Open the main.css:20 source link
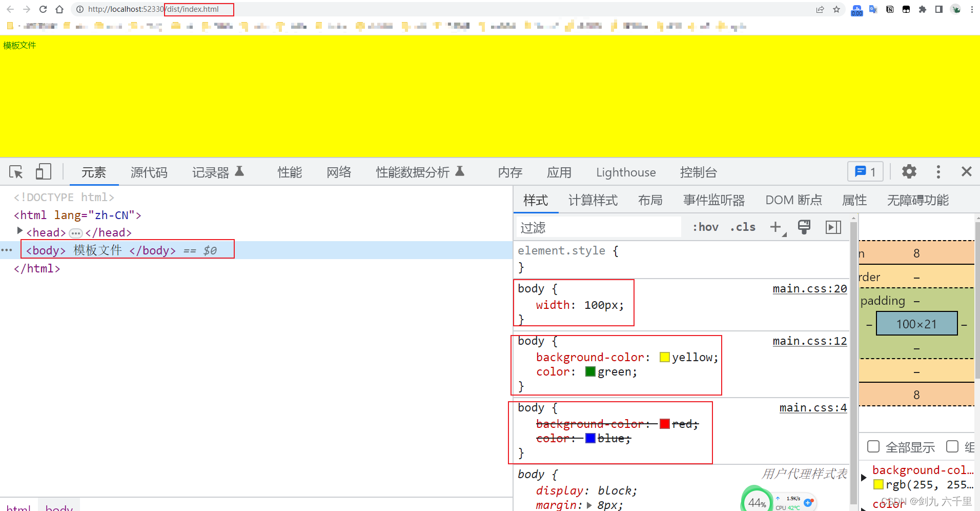 (x=810, y=289)
